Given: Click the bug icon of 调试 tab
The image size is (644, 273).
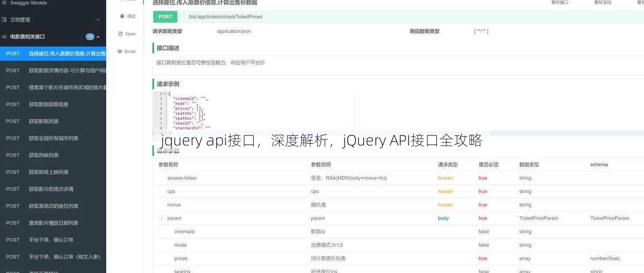Looking at the screenshot, I should point(122,16).
